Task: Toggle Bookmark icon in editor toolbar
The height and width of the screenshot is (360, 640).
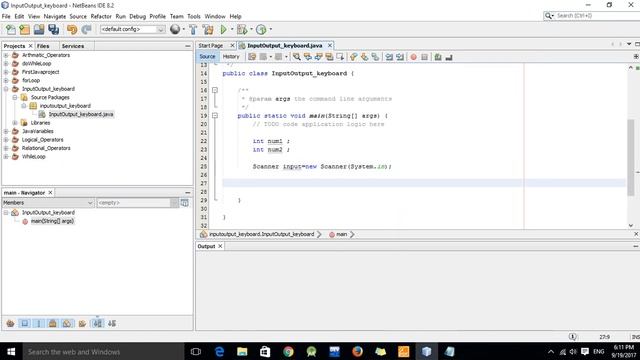Action: click(x=375, y=57)
